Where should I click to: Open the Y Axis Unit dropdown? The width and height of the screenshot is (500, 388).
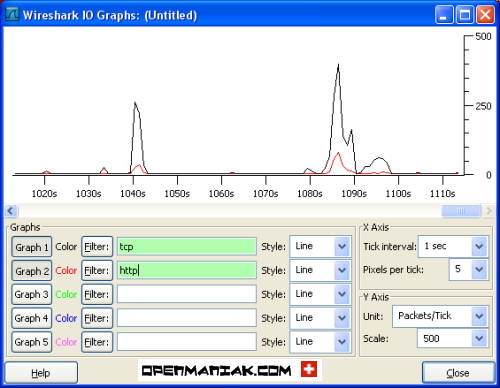(441, 316)
